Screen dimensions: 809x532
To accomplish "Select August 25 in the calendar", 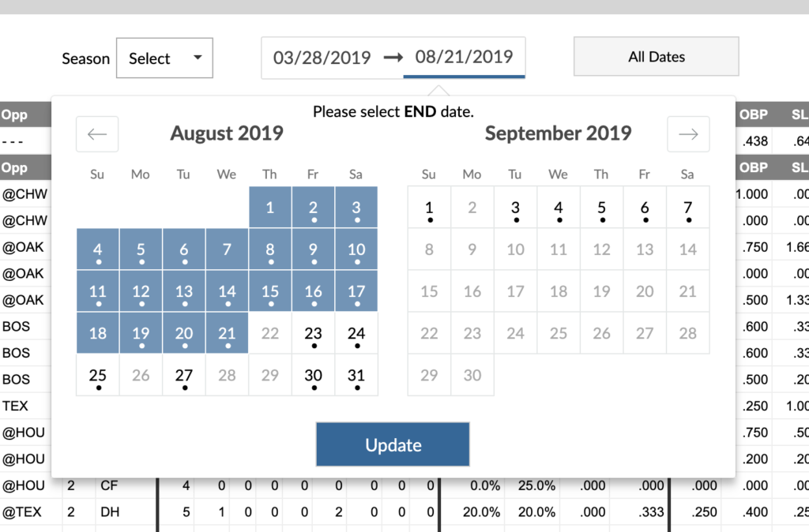I will (98, 375).
